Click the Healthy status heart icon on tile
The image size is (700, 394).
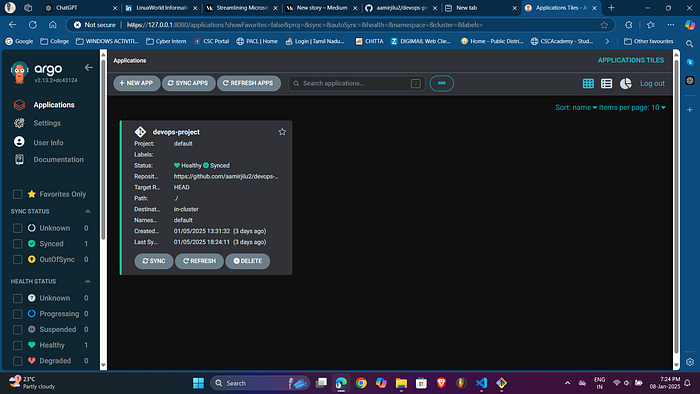coord(177,166)
